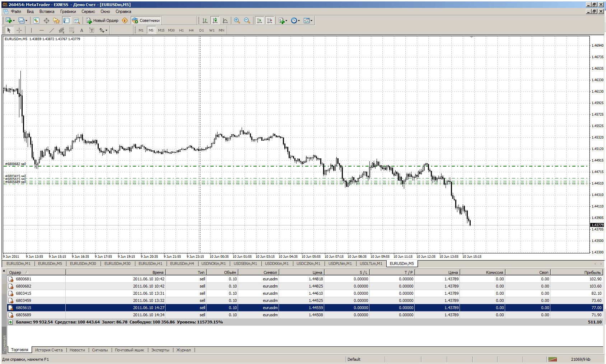Click the Новый Ордер button

pos(102,20)
